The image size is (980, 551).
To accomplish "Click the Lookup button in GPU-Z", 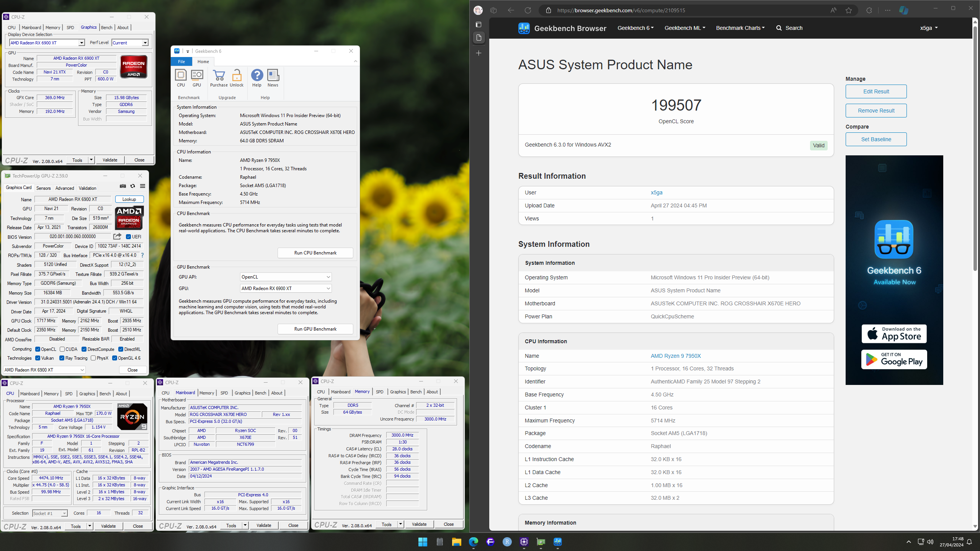I will tap(129, 199).
